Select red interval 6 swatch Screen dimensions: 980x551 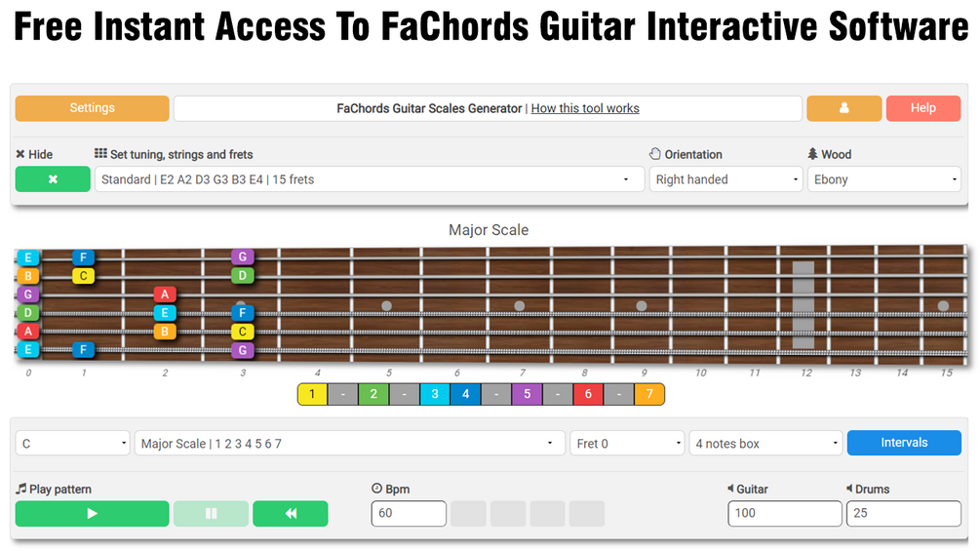pyautogui.click(x=588, y=394)
